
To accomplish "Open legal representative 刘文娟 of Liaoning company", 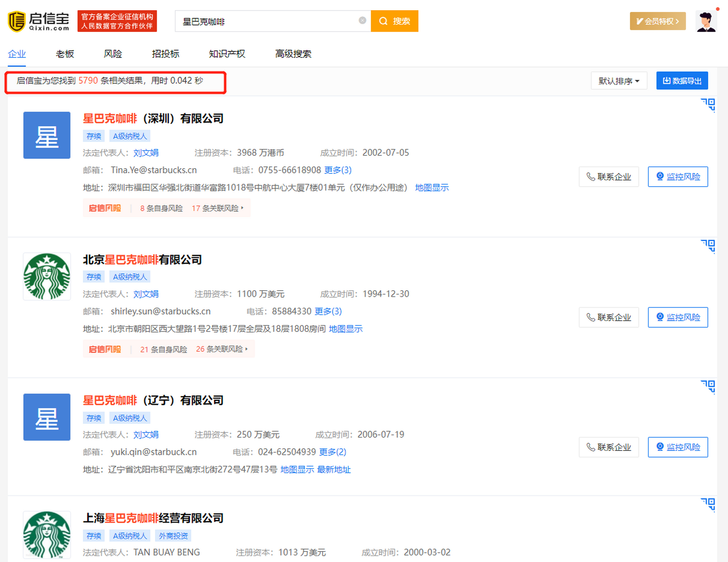I will (x=146, y=435).
